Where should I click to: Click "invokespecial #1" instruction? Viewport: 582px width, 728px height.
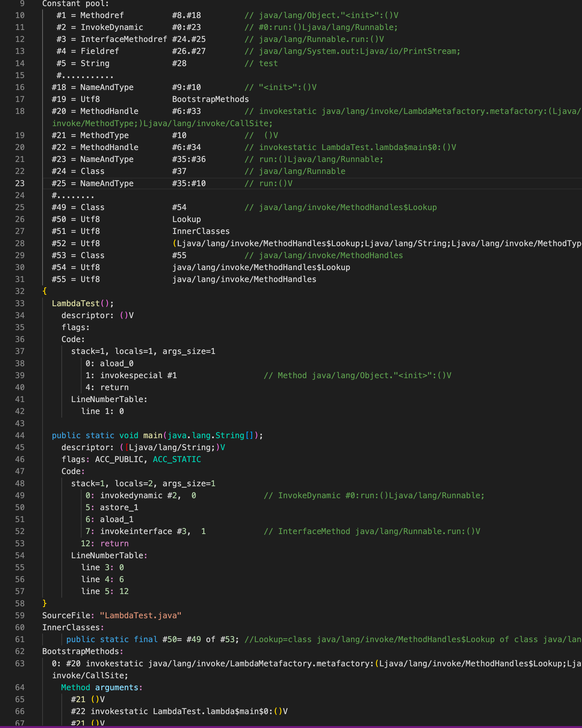(x=138, y=375)
